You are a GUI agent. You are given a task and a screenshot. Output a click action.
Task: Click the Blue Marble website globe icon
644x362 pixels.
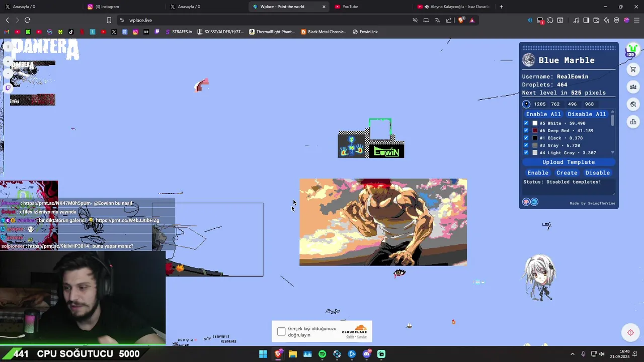click(x=534, y=202)
